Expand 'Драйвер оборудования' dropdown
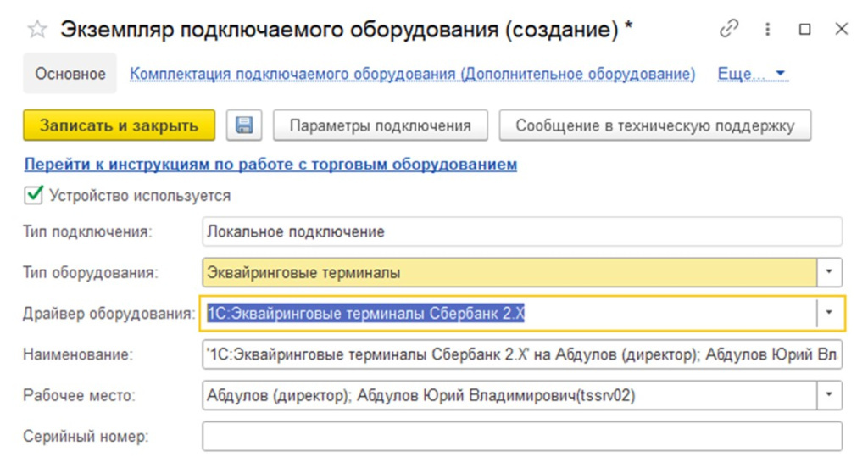868x474 pixels. (x=829, y=313)
